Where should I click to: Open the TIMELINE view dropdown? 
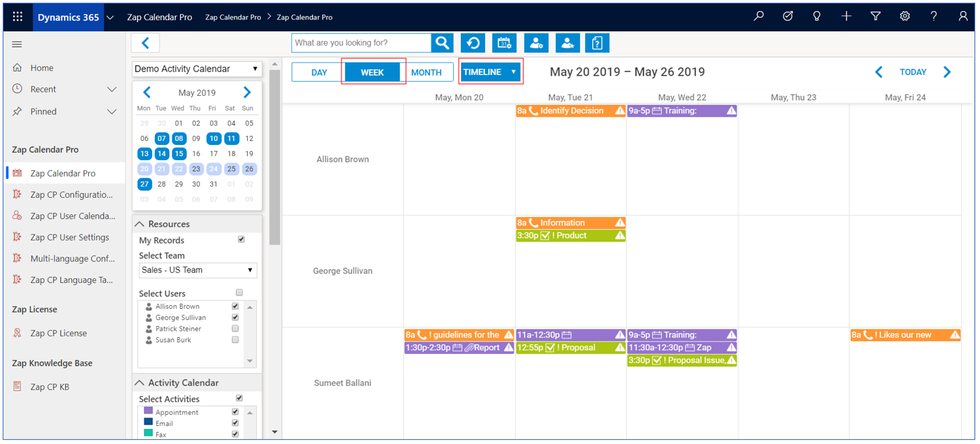pyautogui.click(x=490, y=72)
